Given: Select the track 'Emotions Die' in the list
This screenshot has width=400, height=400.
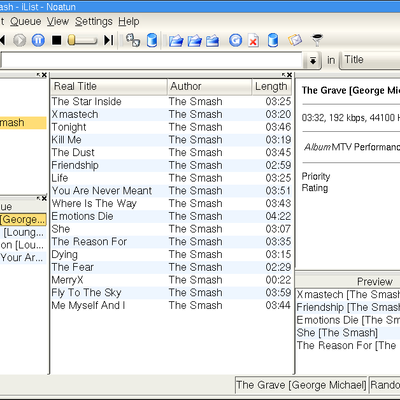Looking at the screenshot, I should pos(171,216).
